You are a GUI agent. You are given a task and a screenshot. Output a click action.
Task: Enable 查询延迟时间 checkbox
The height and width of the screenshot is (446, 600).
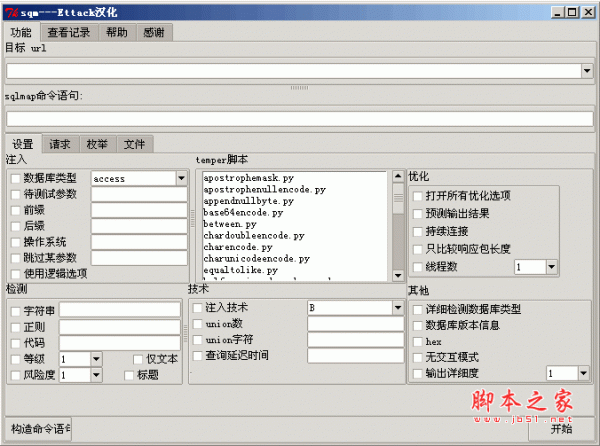(197, 356)
